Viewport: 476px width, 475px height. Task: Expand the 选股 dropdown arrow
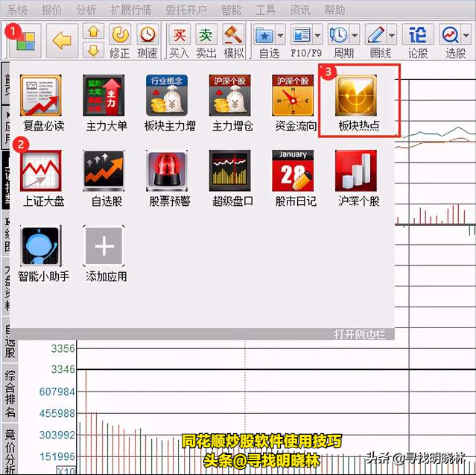(x=466, y=36)
